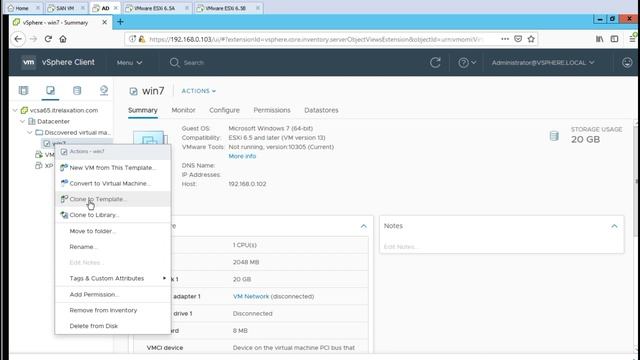Open the ACTIONS dropdown for win7
The image size is (640, 360).
coord(198,91)
